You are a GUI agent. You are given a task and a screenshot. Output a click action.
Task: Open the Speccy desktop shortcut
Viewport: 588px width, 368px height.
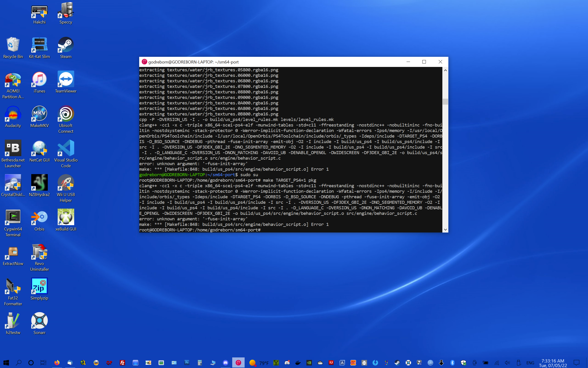[x=66, y=14]
